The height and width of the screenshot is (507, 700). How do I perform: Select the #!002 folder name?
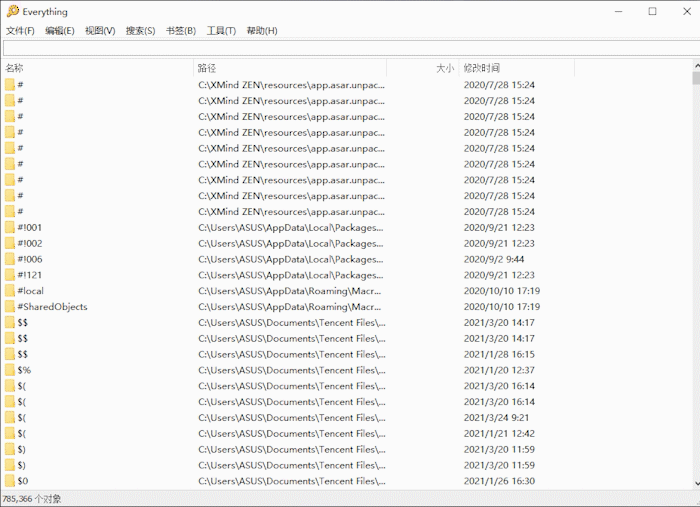(30, 243)
